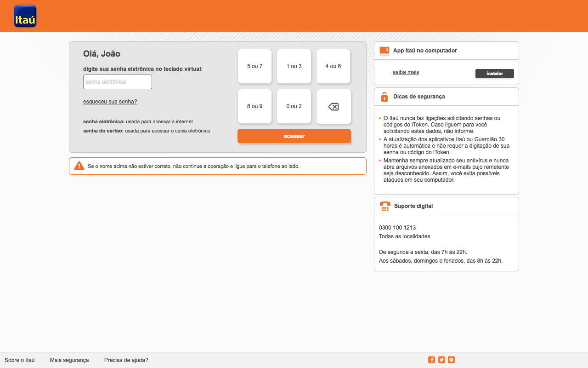Click the "Aos sábados, domingos e feriados" line
This screenshot has height=368, width=588.
[441, 261]
